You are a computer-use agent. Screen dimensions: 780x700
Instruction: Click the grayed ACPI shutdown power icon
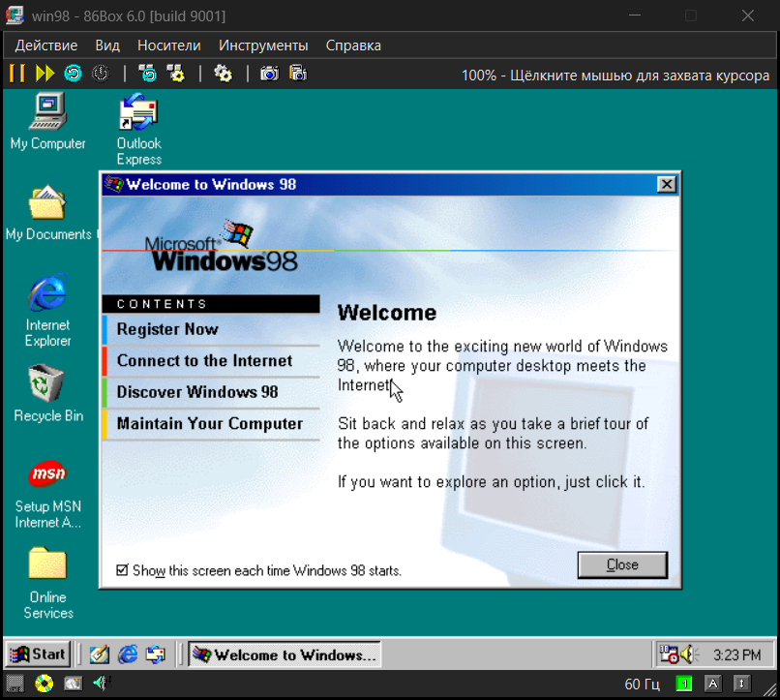[101, 74]
